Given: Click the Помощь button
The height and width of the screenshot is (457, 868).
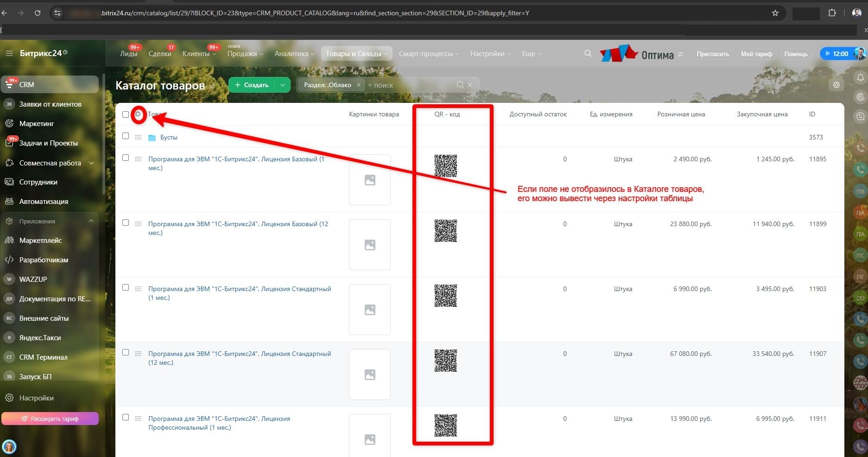Looking at the screenshot, I should (x=796, y=54).
